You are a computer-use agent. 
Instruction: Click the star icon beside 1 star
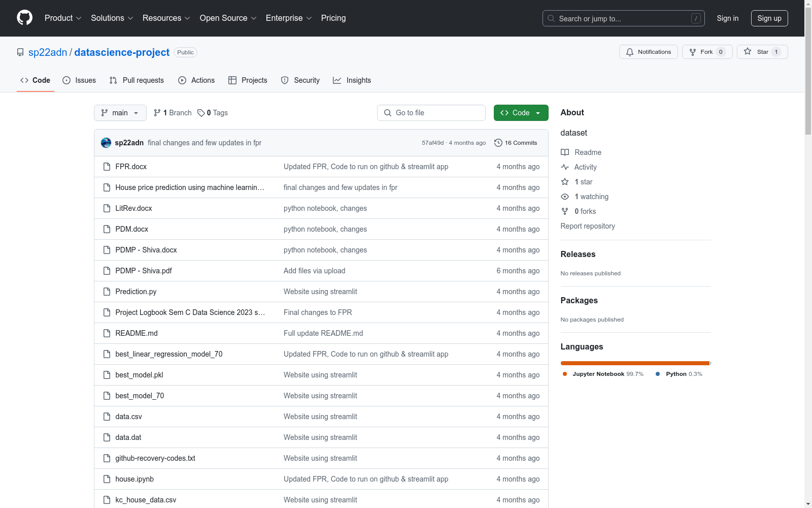(x=565, y=182)
